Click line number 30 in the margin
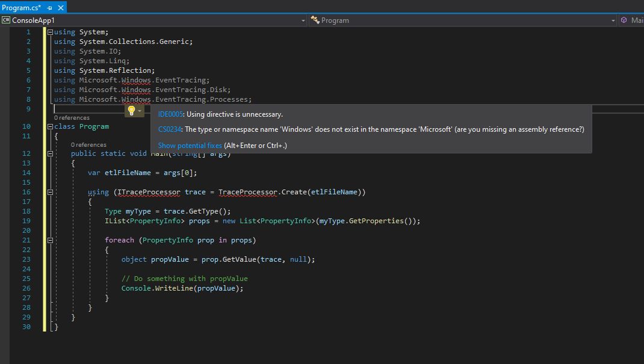644x364 pixels. [x=26, y=327]
